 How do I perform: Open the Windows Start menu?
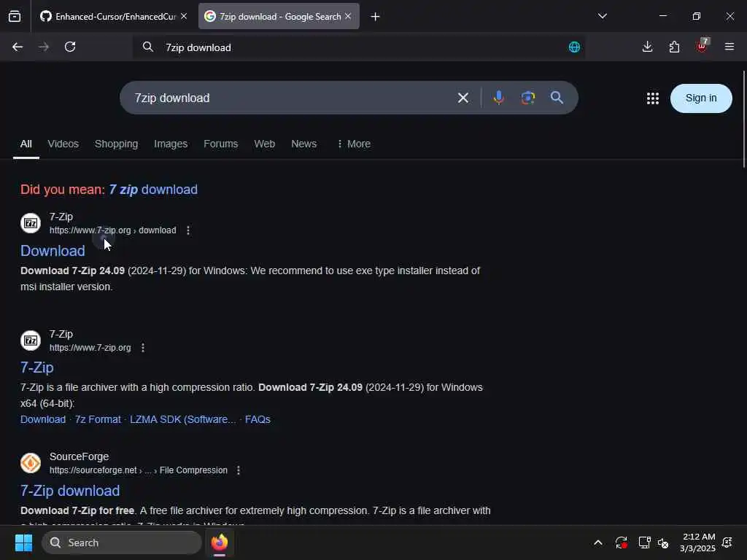(23, 542)
